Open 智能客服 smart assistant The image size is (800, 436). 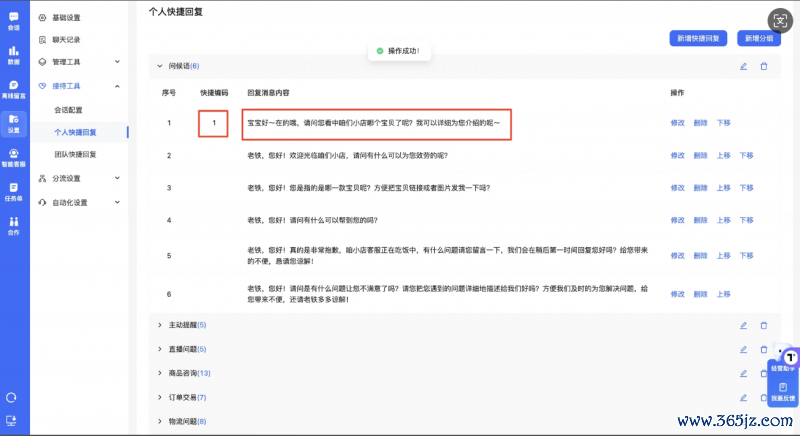(14, 158)
